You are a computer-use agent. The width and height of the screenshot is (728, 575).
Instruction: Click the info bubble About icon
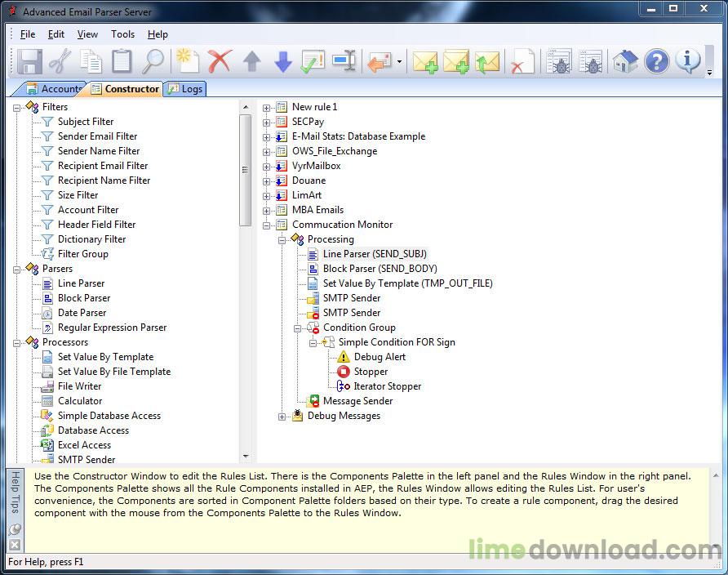pyautogui.click(x=688, y=61)
